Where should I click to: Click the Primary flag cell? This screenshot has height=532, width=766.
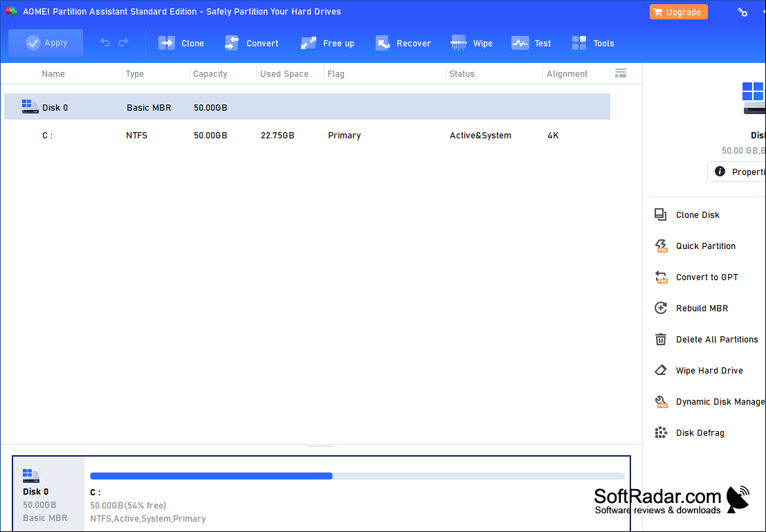(344, 136)
